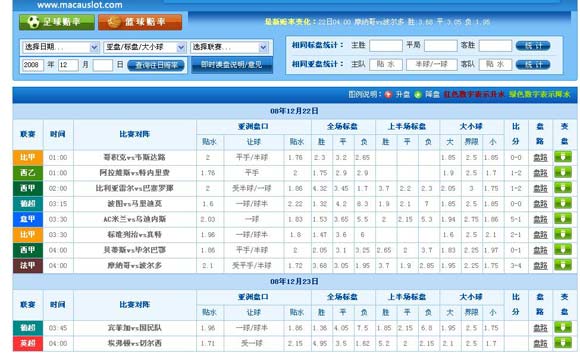Click green 卖盘 arrow for 比甲 01:00 match
The image size is (580, 360).
click(x=563, y=157)
